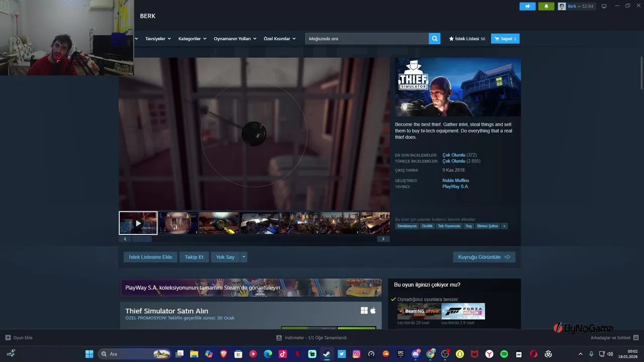
Task: Click the thumbnail strip left arrow
Action: click(125, 239)
